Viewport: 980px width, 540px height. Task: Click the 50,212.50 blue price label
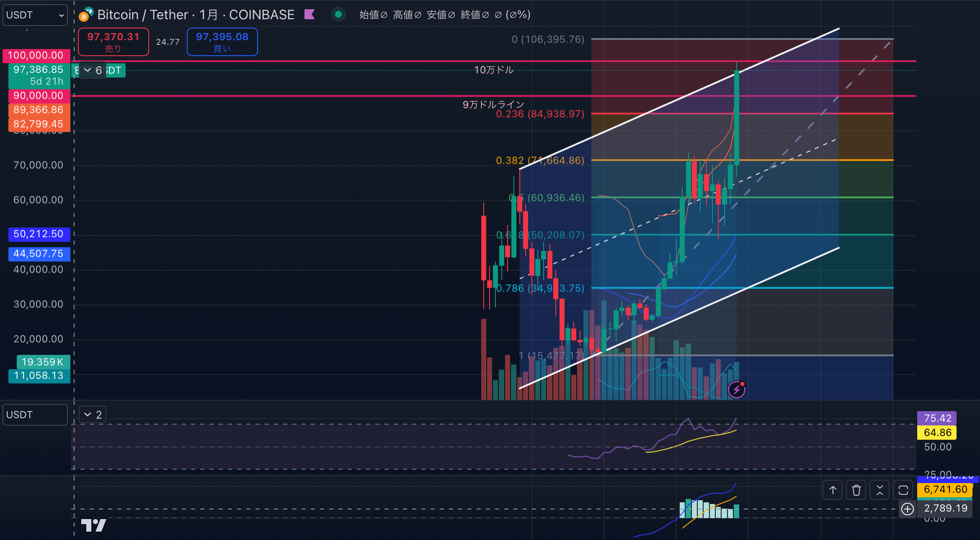tap(39, 234)
